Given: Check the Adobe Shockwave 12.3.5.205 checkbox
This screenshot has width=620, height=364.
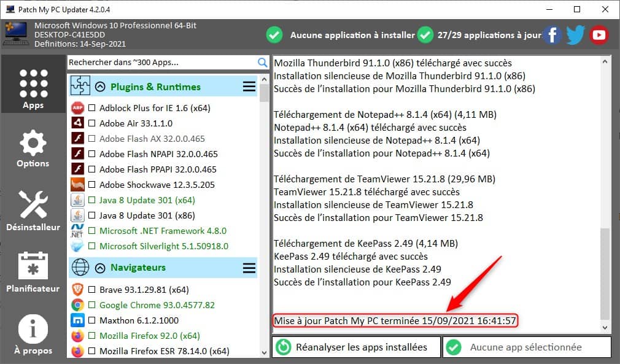Looking at the screenshot, I should pos(91,185).
